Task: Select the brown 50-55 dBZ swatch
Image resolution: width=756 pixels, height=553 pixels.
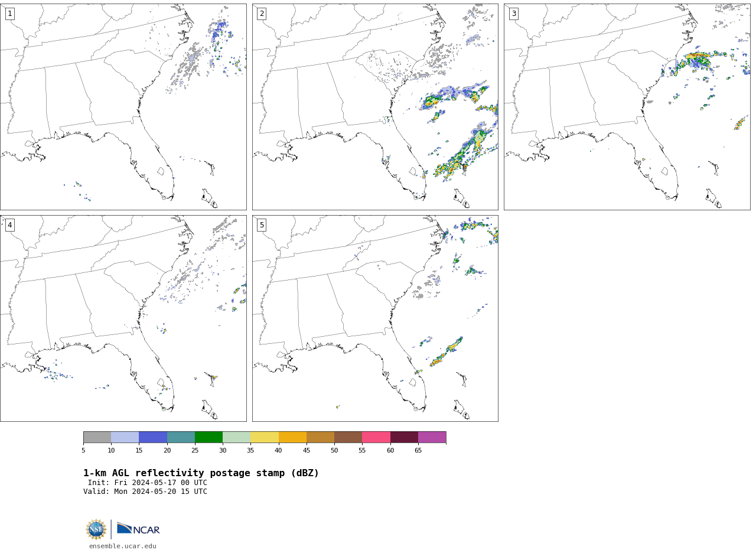Action: 348,437
